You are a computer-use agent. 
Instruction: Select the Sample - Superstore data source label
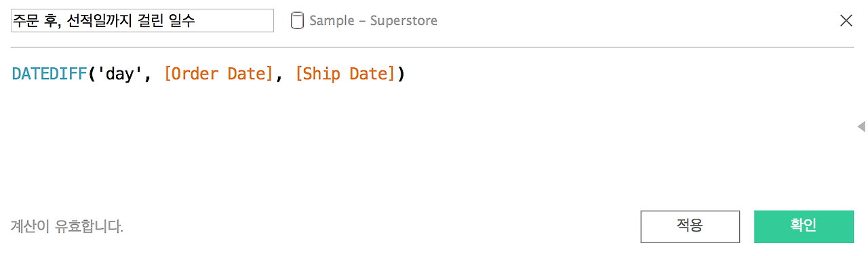(373, 21)
